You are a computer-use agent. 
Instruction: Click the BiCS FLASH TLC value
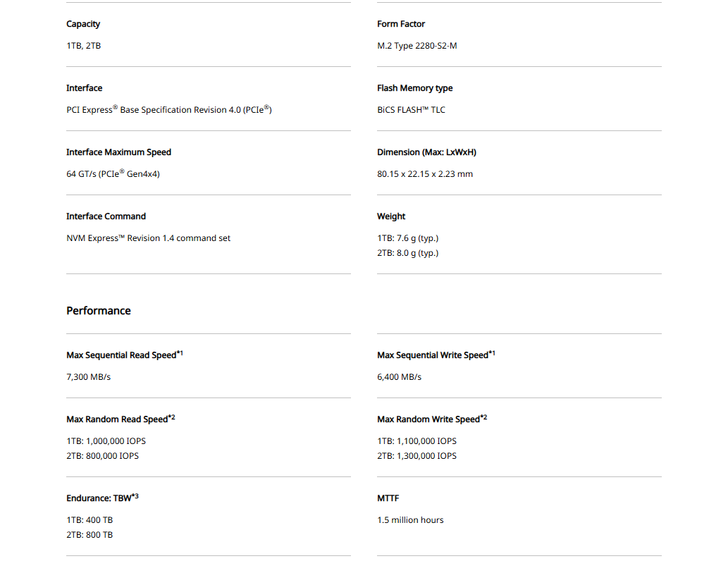click(411, 110)
